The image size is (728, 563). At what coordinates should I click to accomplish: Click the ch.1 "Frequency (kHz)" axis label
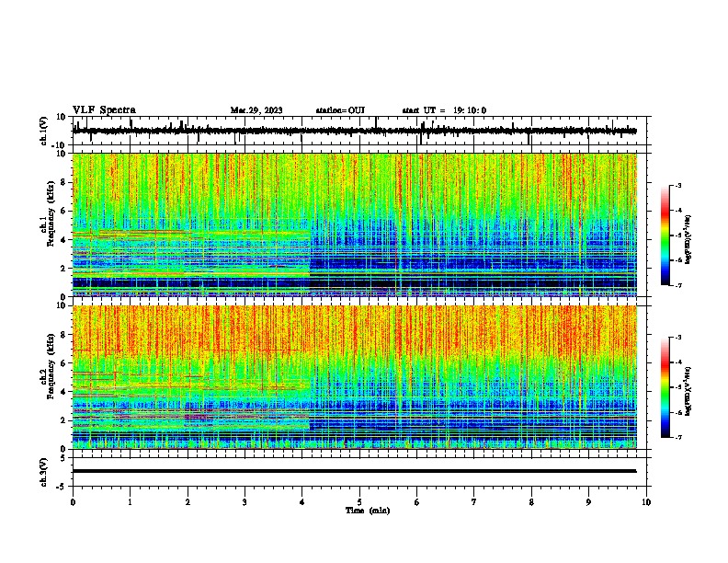point(51,214)
